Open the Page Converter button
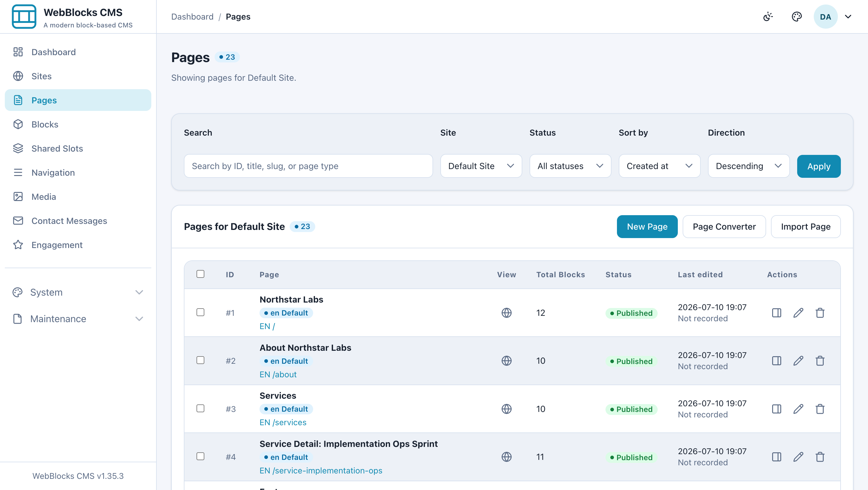This screenshot has width=868, height=490. point(724,226)
